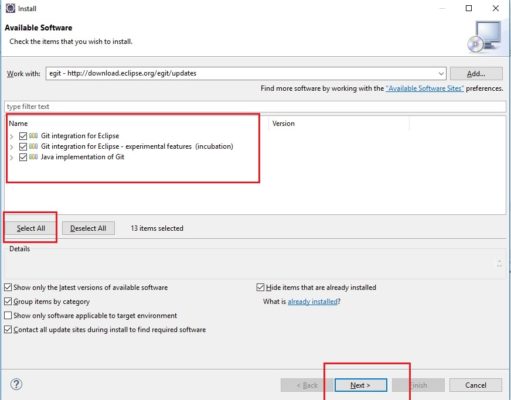
Task: Click the Next > button
Action: pos(360,385)
